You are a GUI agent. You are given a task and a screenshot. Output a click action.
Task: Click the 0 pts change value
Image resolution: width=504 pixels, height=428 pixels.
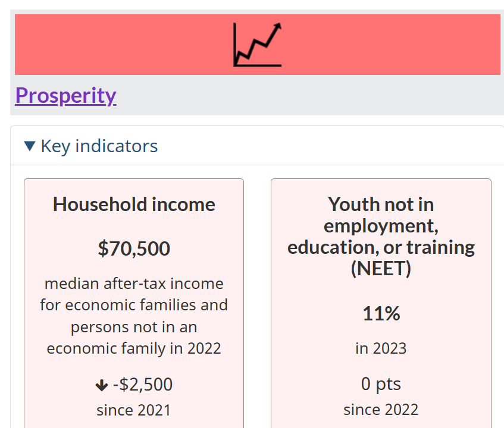[x=381, y=383]
